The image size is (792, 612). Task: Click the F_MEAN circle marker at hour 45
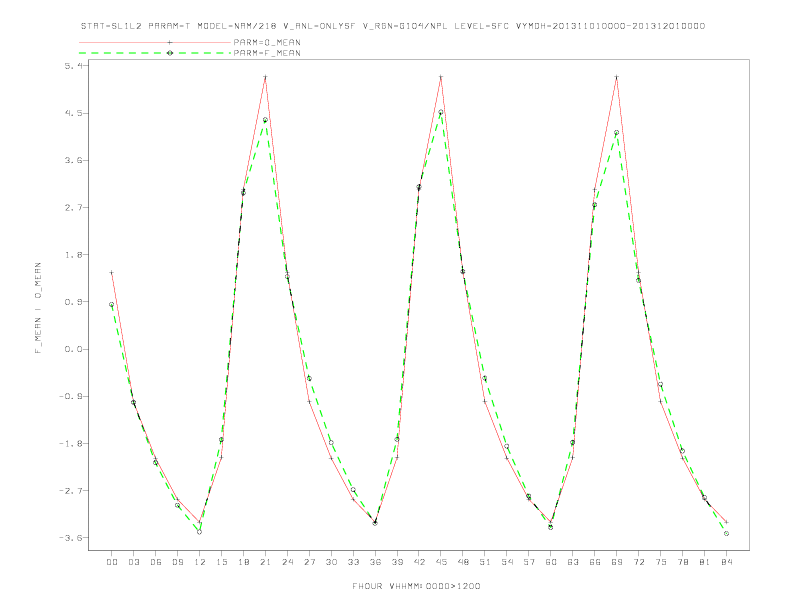[441, 112]
